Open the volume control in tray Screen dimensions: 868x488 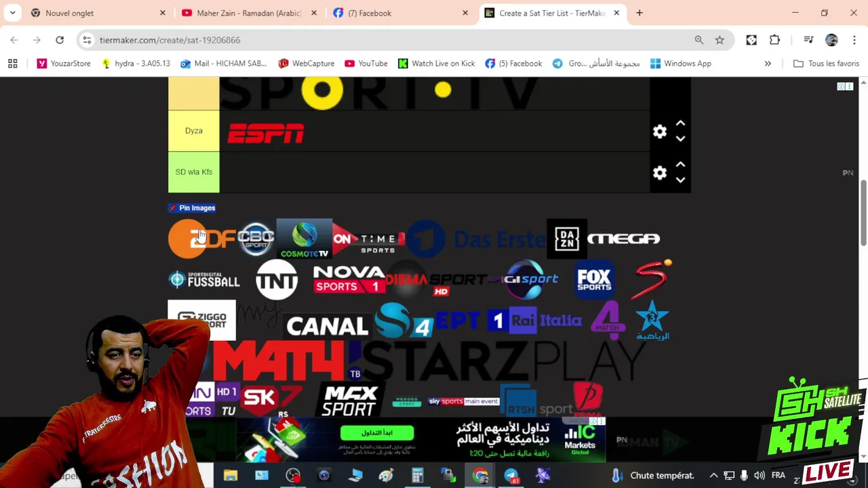pyautogui.click(x=759, y=476)
